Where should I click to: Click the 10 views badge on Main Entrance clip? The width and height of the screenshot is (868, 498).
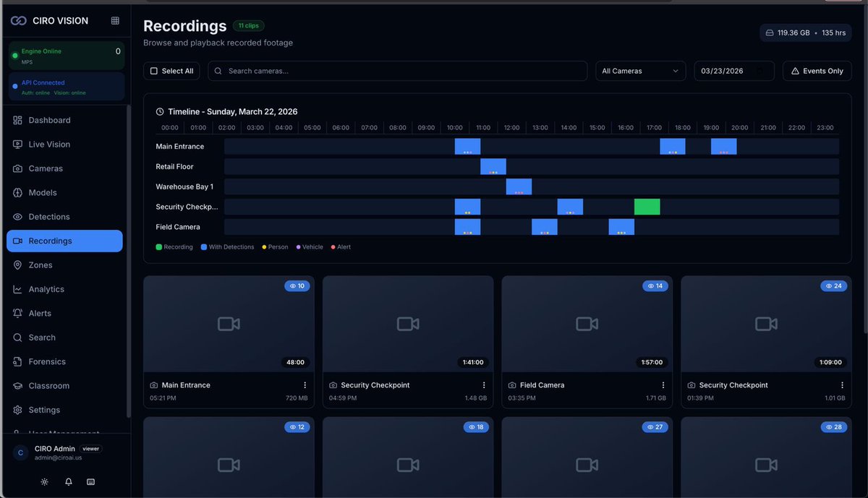coord(297,286)
